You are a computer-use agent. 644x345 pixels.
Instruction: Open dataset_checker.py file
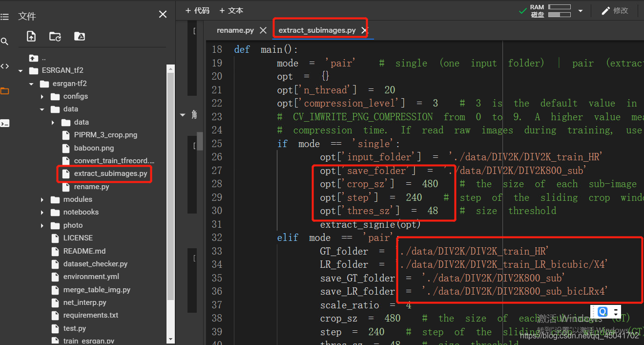(x=95, y=264)
